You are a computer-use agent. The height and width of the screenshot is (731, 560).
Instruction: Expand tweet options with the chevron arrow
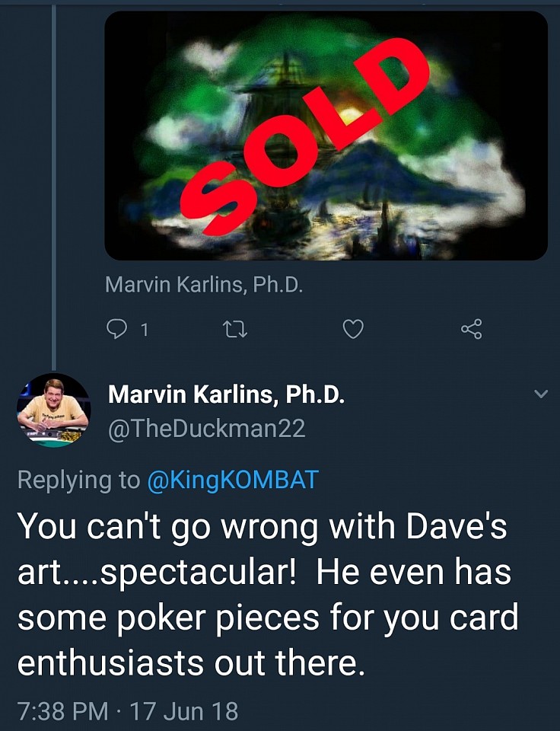(540, 394)
